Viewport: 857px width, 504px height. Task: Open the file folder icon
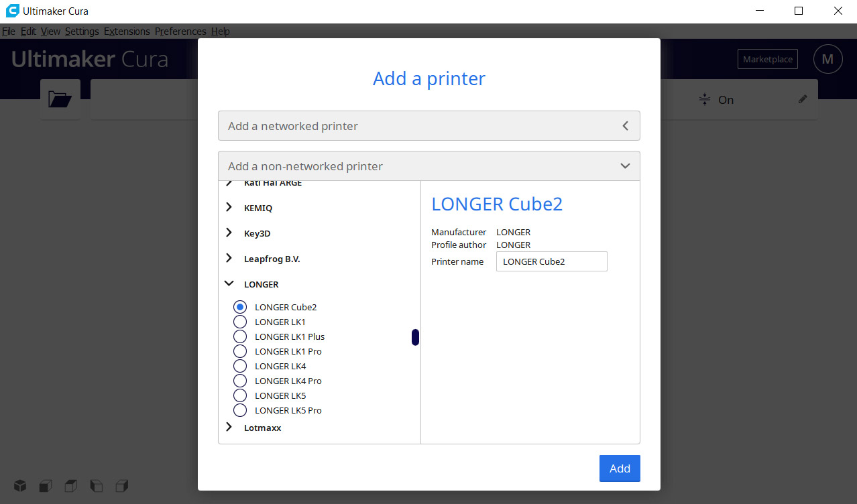(60, 99)
